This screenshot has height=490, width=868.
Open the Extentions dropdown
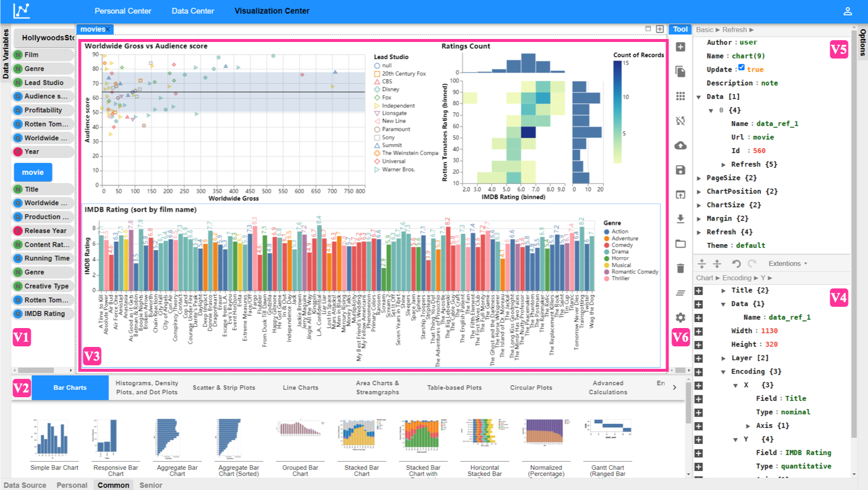point(787,264)
